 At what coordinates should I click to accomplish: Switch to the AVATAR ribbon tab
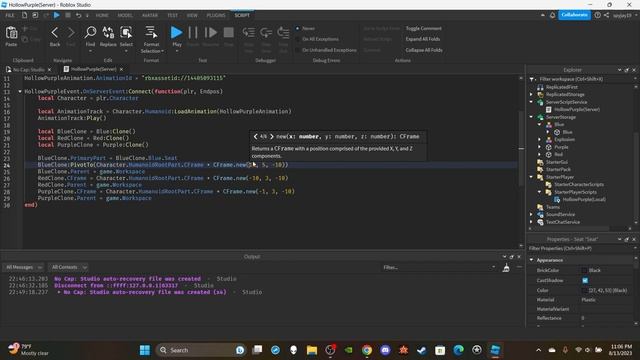click(x=150, y=15)
